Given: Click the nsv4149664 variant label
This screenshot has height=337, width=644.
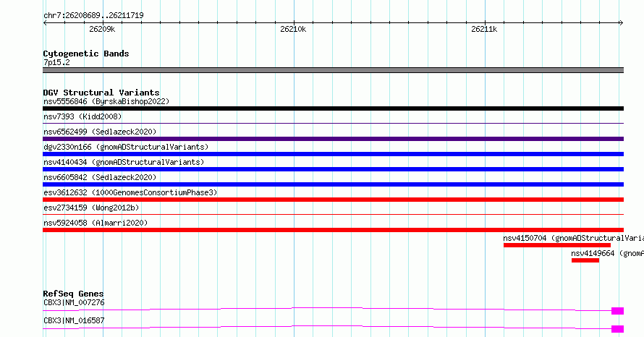Looking at the screenshot, I should tap(607, 253).
